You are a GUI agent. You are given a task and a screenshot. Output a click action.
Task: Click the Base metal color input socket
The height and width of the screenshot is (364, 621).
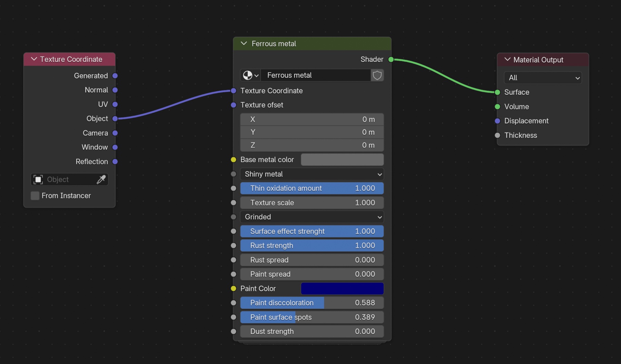click(234, 160)
